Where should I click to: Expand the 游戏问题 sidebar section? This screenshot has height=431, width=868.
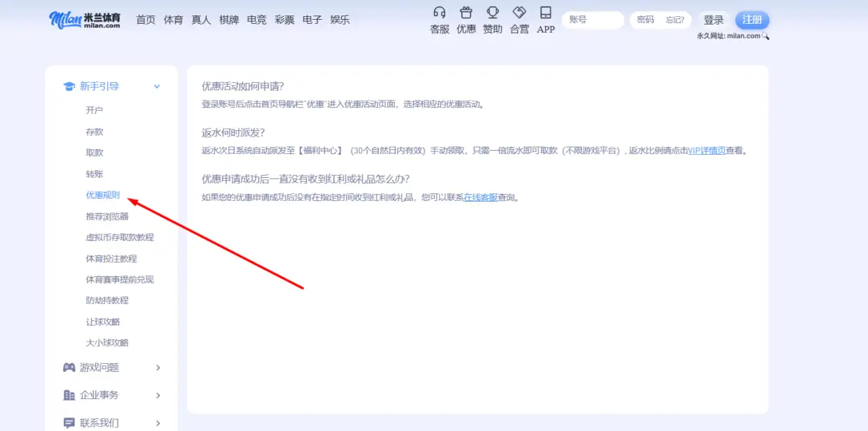pos(157,367)
